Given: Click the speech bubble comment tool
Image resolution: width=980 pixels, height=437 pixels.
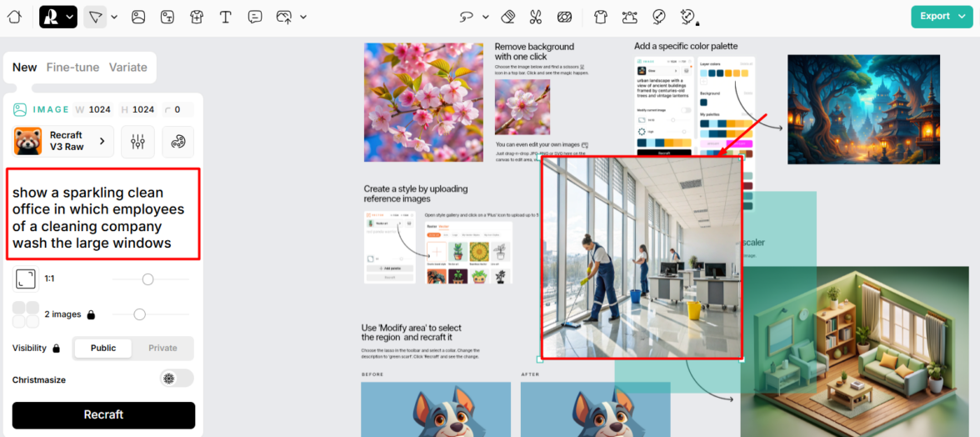Looking at the screenshot, I should [255, 17].
